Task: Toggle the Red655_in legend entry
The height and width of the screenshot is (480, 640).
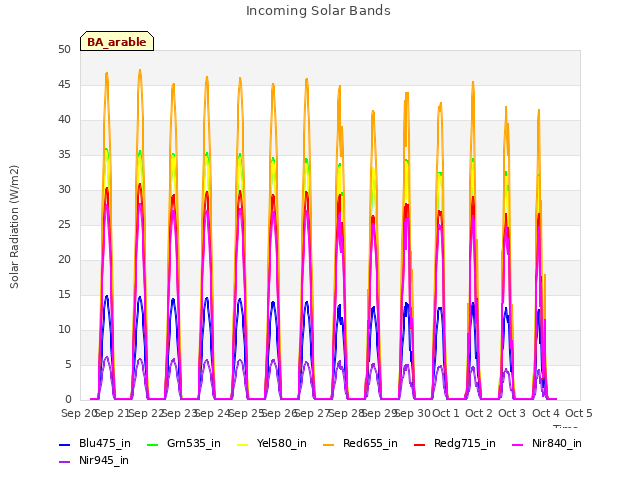Action: pyautogui.click(x=360, y=443)
